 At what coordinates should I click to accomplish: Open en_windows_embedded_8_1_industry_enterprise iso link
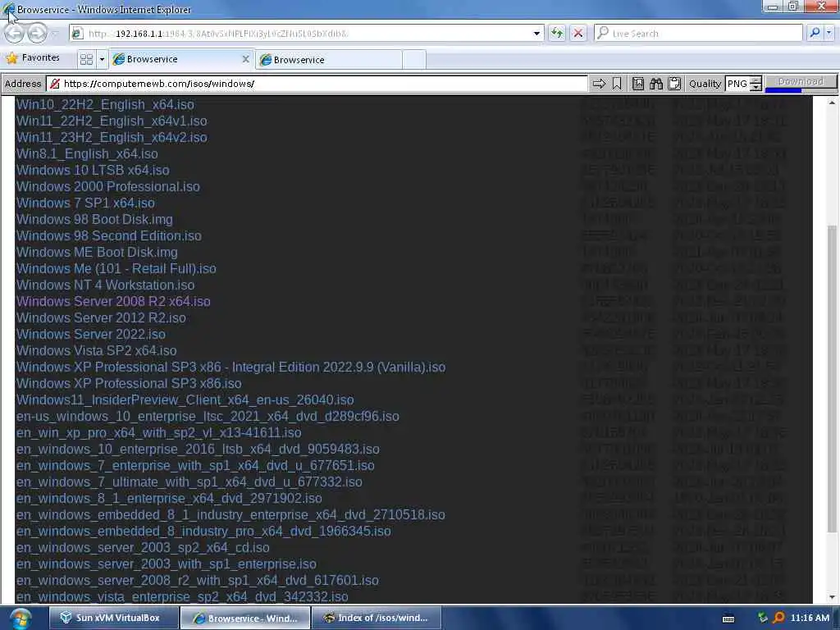point(231,515)
